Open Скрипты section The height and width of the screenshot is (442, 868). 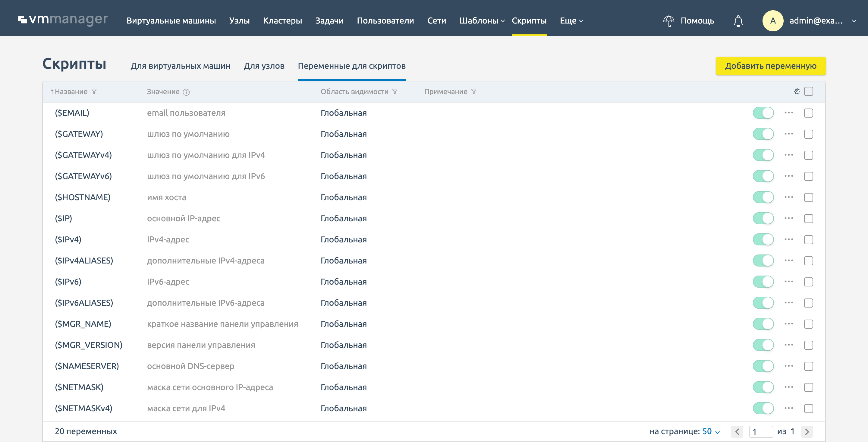529,21
